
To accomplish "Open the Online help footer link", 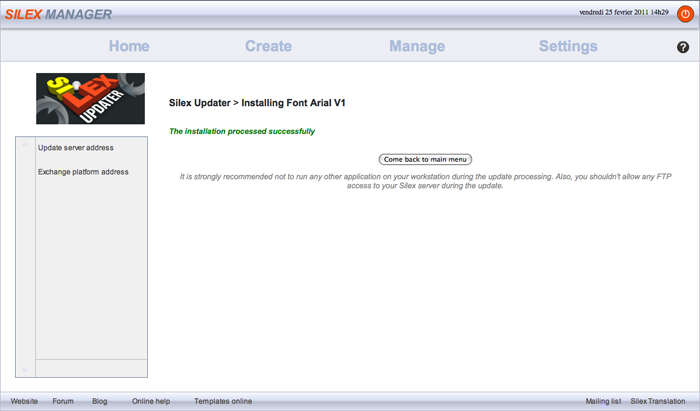I will pyautogui.click(x=151, y=401).
